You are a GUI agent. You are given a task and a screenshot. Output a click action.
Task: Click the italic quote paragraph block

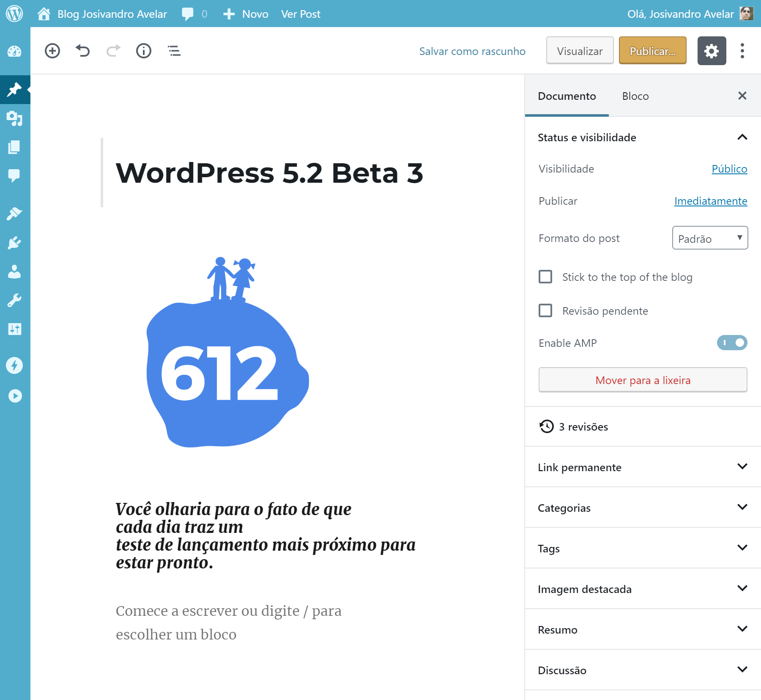point(266,535)
